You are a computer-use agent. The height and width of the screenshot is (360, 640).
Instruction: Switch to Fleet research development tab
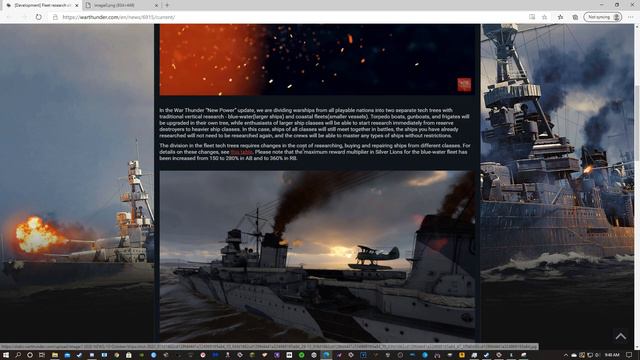click(41, 5)
